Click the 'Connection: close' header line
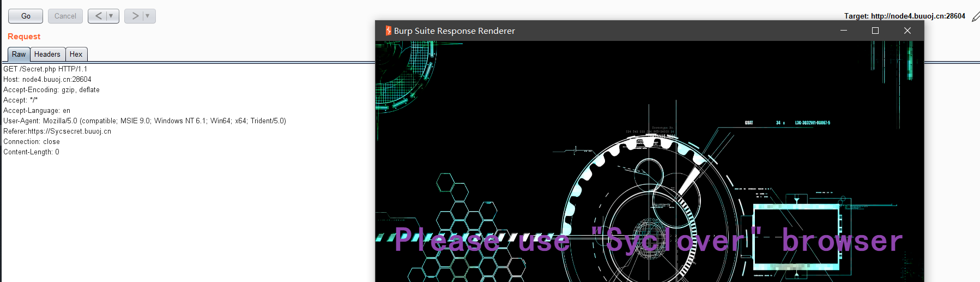Viewport: 980px width, 282px height. pyautogui.click(x=32, y=142)
